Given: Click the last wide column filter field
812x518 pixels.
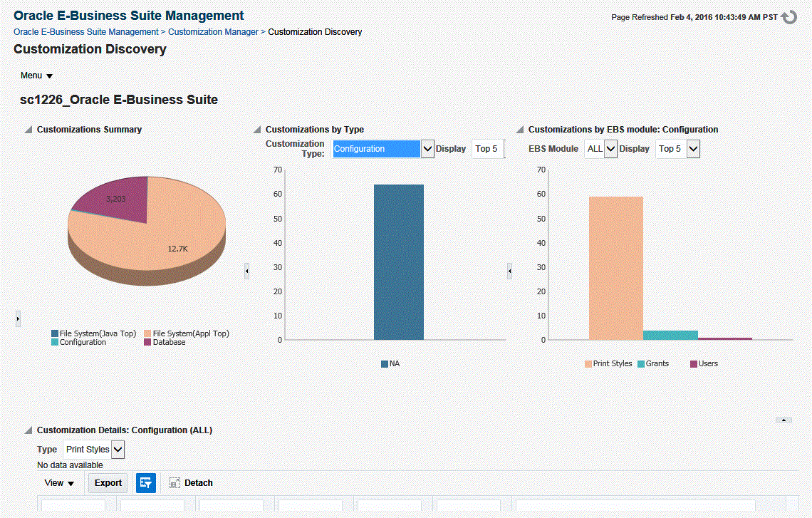Looking at the screenshot, I should (635, 506).
